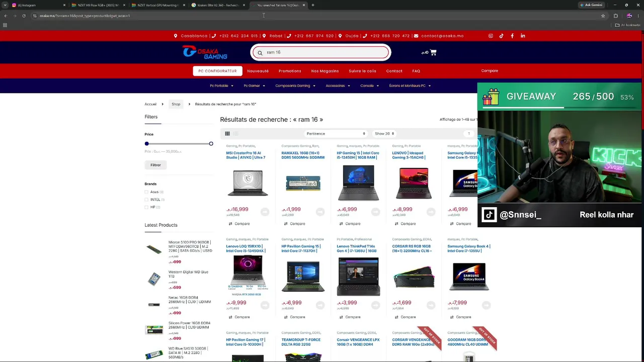This screenshot has width=644, height=362.
Task: Expand the Pc Portable menu
Action: (221, 85)
